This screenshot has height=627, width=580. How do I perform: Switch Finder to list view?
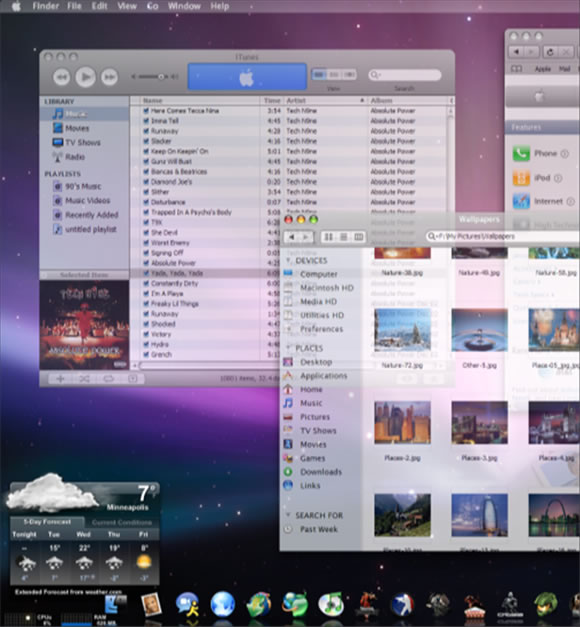[x=343, y=237]
